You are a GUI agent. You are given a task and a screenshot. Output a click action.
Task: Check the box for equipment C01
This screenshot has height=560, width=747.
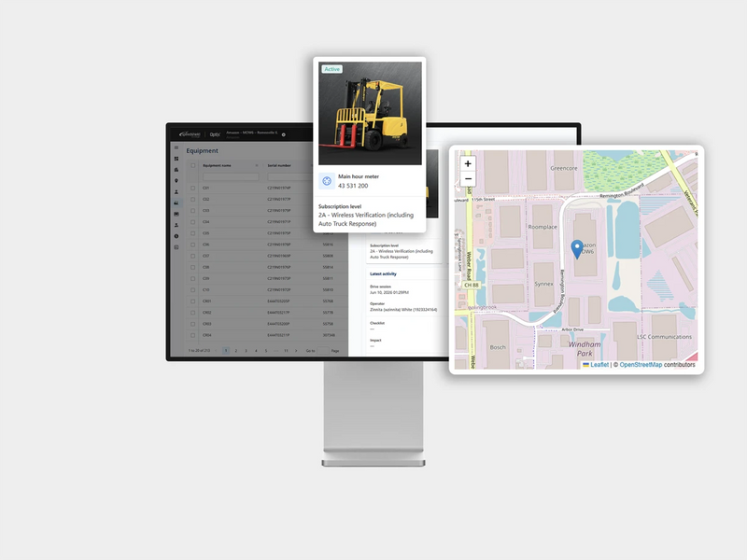[x=193, y=189]
